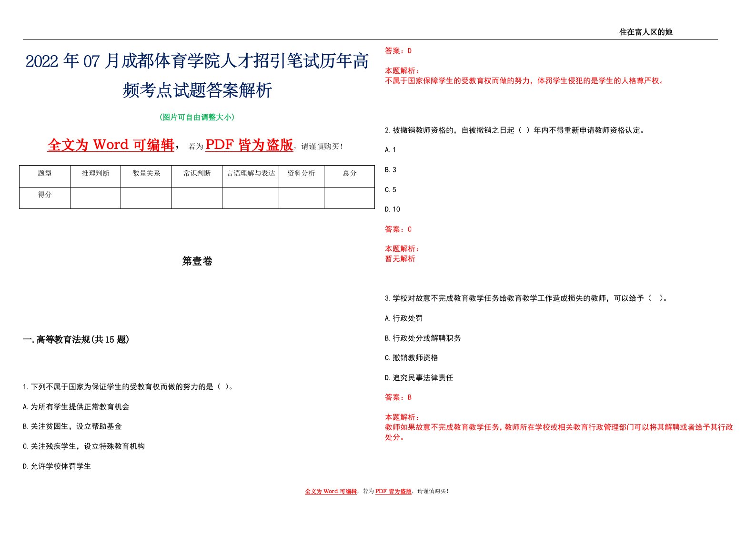Click the green note 图片可自由调整大小
The height and width of the screenshot is (534, 756).
tap(197, 117)
